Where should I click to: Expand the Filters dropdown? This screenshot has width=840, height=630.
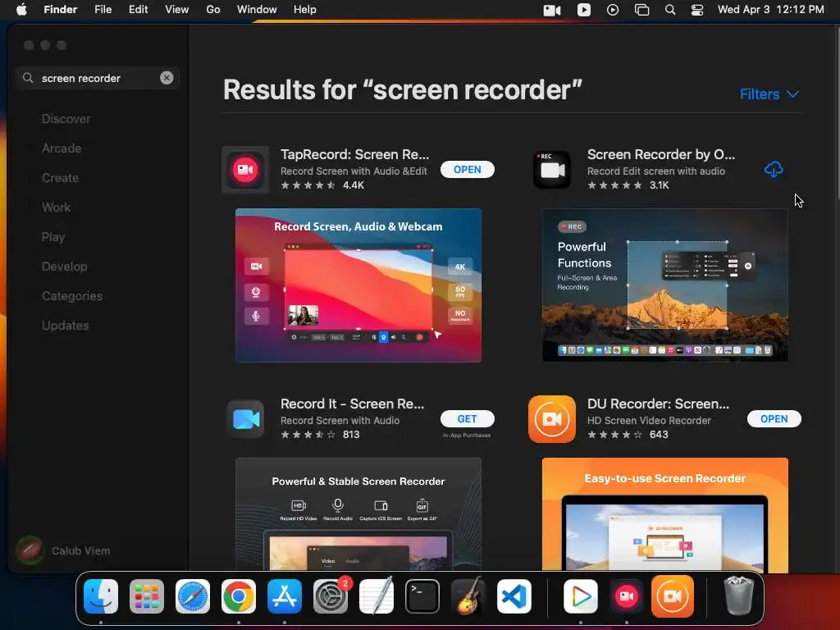click(769, 94)
